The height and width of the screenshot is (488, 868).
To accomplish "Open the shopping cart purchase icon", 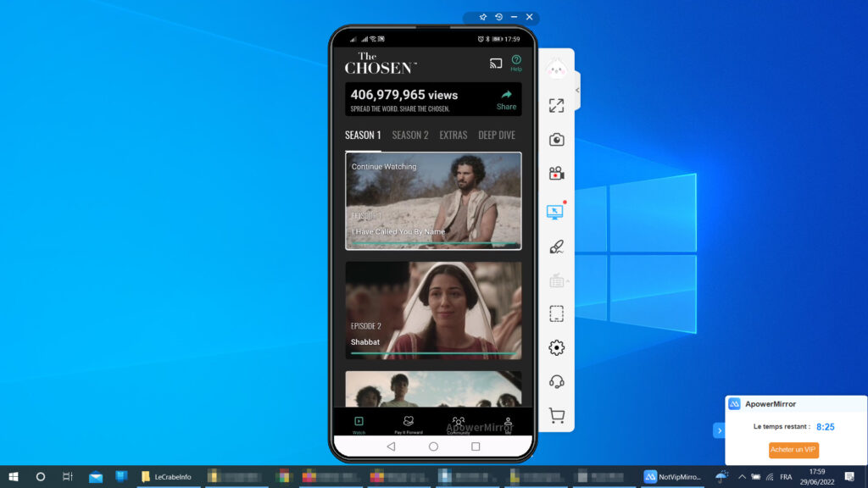I will point(556,415).
